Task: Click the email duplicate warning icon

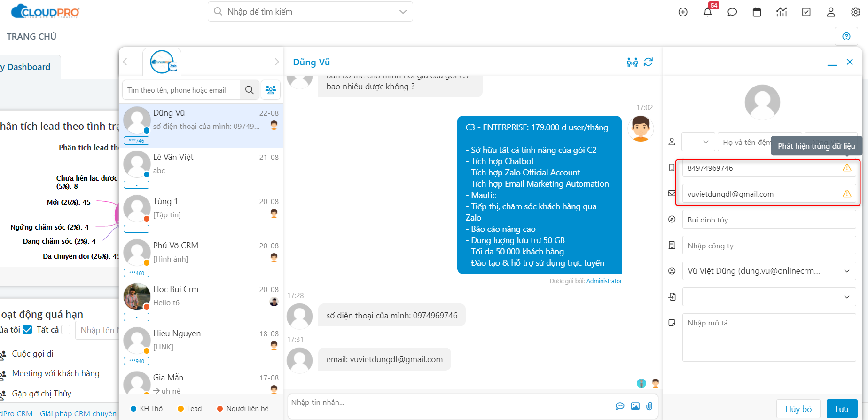Action: 847,194
